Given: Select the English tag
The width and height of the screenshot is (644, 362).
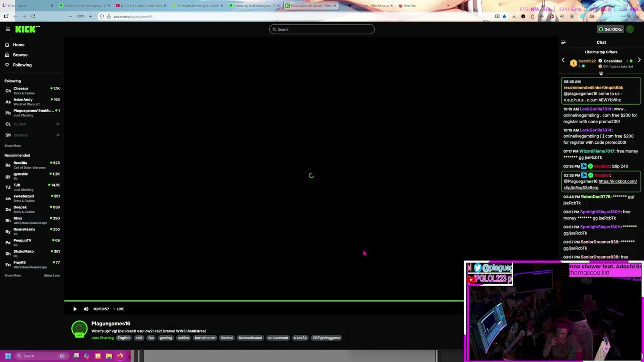Looking at the screenshot, I should [x=123, y=338].
